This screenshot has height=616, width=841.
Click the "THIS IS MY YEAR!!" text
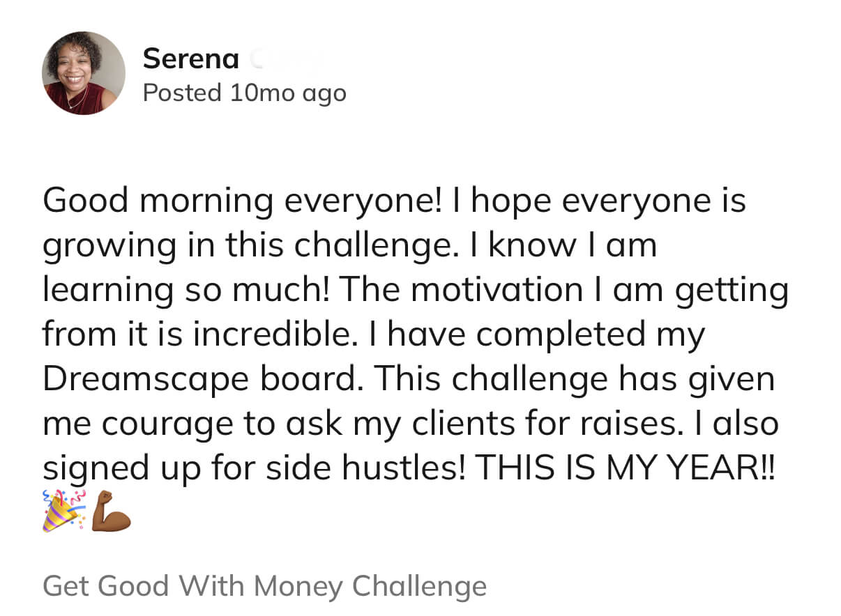pyautogui.click(x=626, y=469)
